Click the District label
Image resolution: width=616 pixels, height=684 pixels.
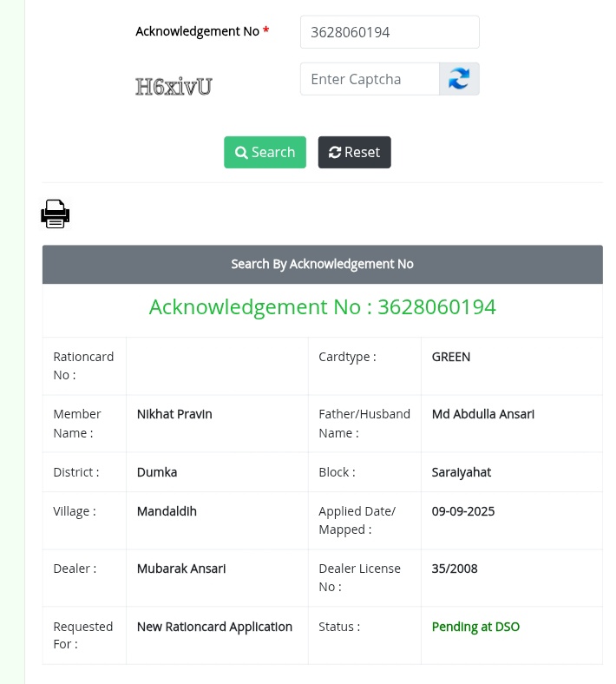coord(76,472)
